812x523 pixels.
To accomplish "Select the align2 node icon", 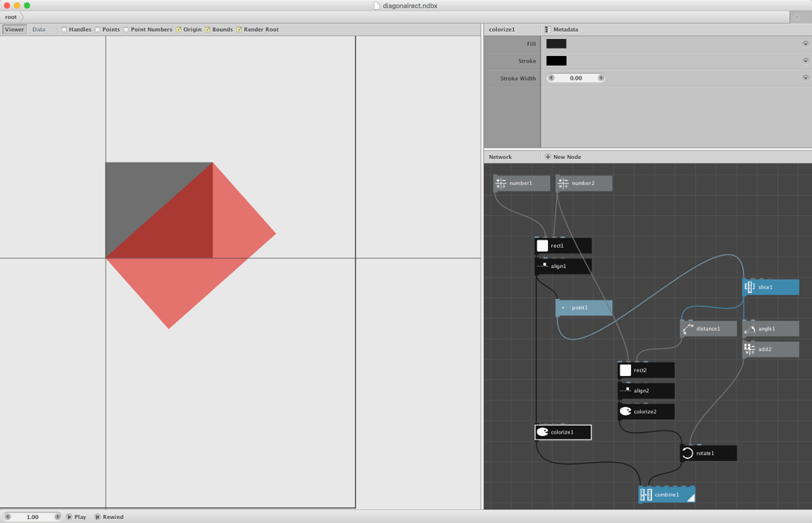I will tap(625, 391).
